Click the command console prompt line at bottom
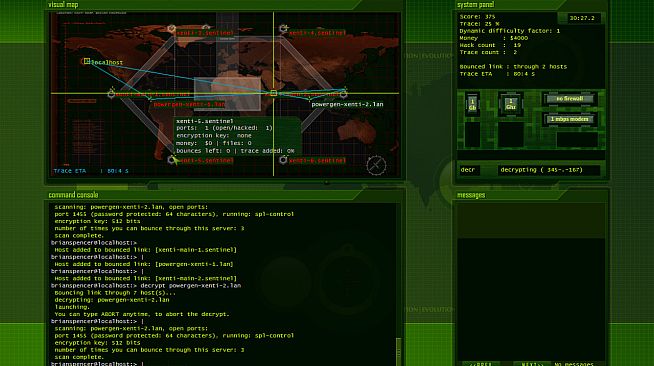 (x=97, y=363)
